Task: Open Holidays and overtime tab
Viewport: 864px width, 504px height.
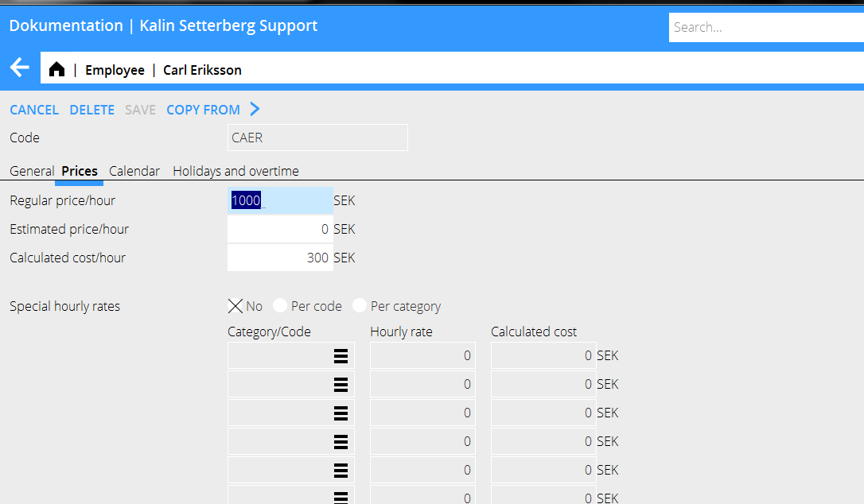Action: coord(235,171)
